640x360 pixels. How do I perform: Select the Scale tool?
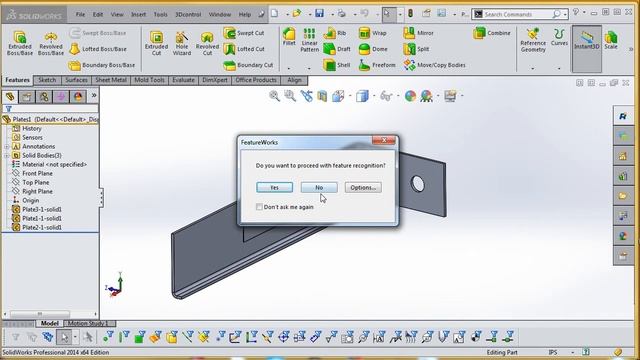click(x=611, y=40)
